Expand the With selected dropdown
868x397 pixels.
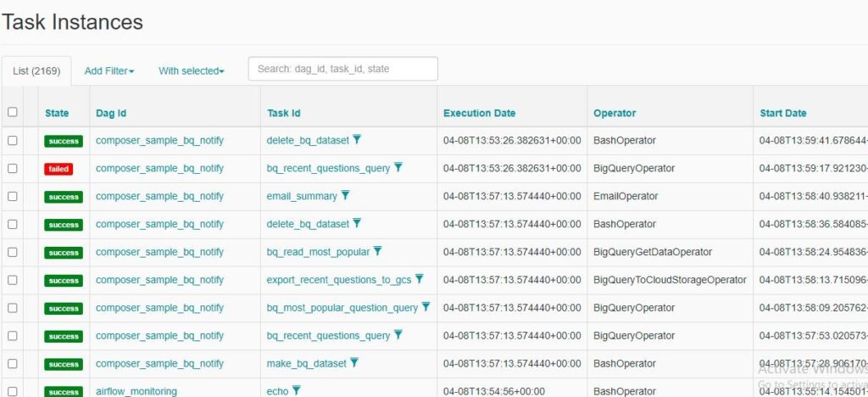pyautogui.click(x=191, y=71)
